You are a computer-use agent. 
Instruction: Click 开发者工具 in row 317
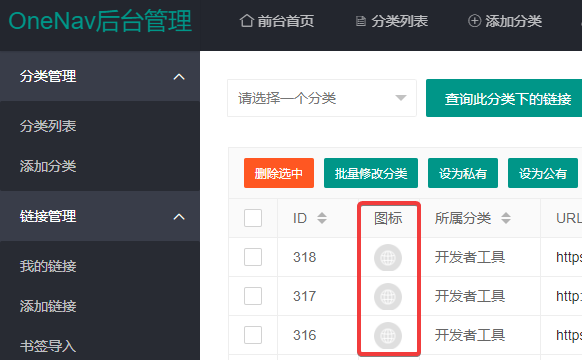coord(470,296)
